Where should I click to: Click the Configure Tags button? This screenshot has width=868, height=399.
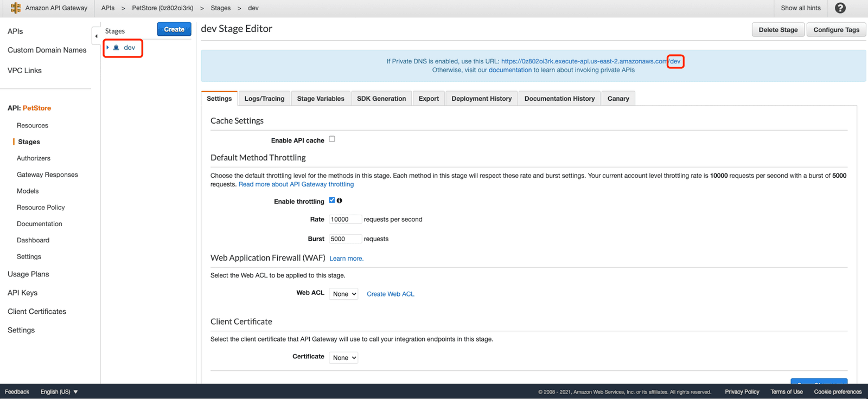pyautogui.click(x=836, y=30)
